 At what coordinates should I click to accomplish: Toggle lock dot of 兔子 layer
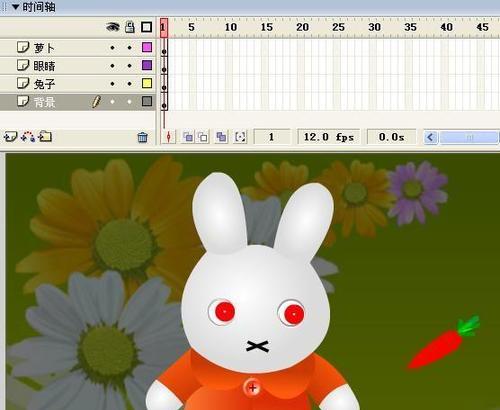tap(130, 84)
